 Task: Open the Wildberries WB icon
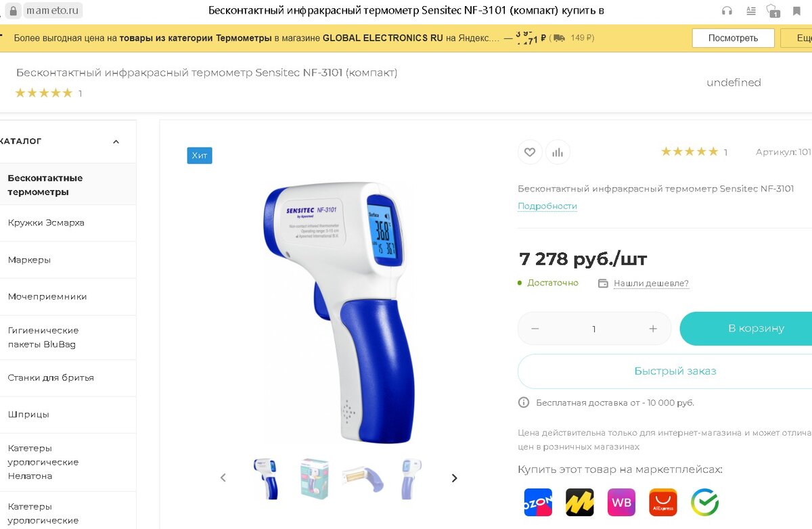621,503
